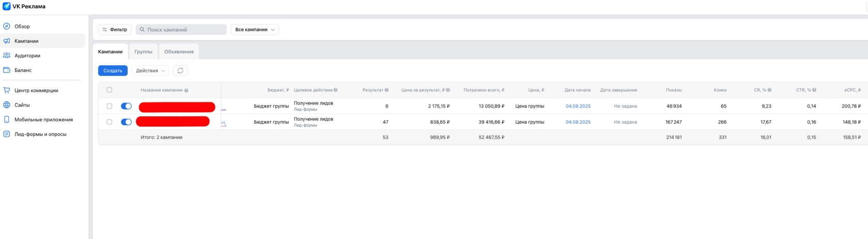
Task: Go to the Баланс page
Action: pyautogui.click(x=23, y=70)
